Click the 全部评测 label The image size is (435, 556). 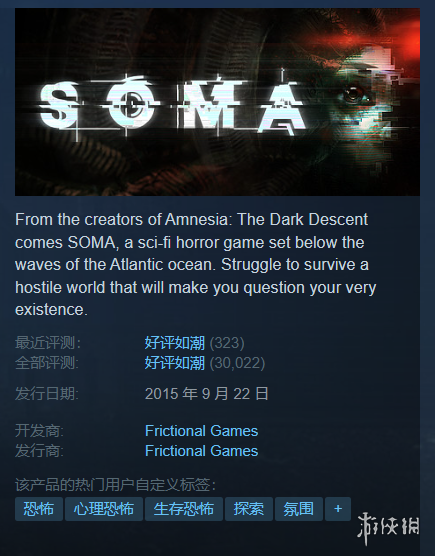[x=47, y=363]
